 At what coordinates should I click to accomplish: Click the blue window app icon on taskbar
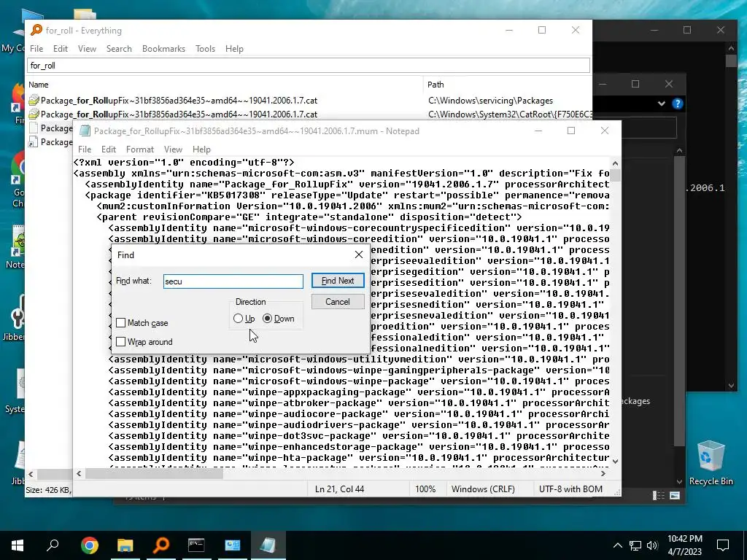(233, 545)
